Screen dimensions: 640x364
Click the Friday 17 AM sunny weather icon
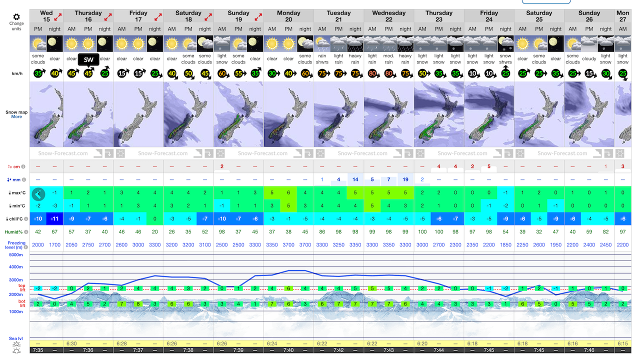point(122,43)
